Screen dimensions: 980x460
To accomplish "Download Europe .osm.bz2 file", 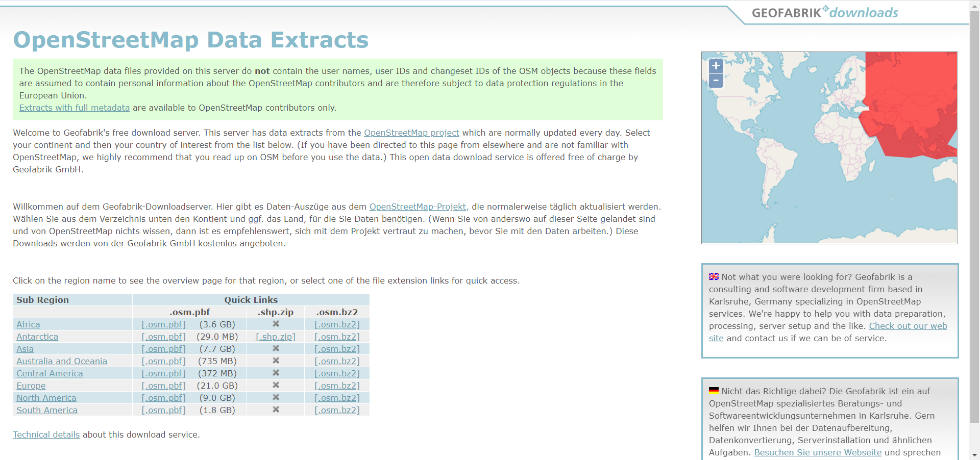I will pyautogui.click(x=337, y=386).
